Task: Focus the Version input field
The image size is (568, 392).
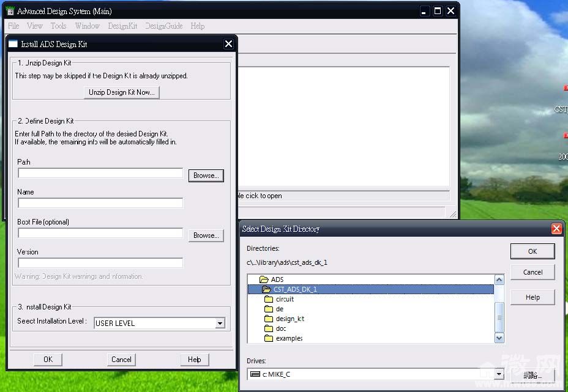Action: point(100,263)
